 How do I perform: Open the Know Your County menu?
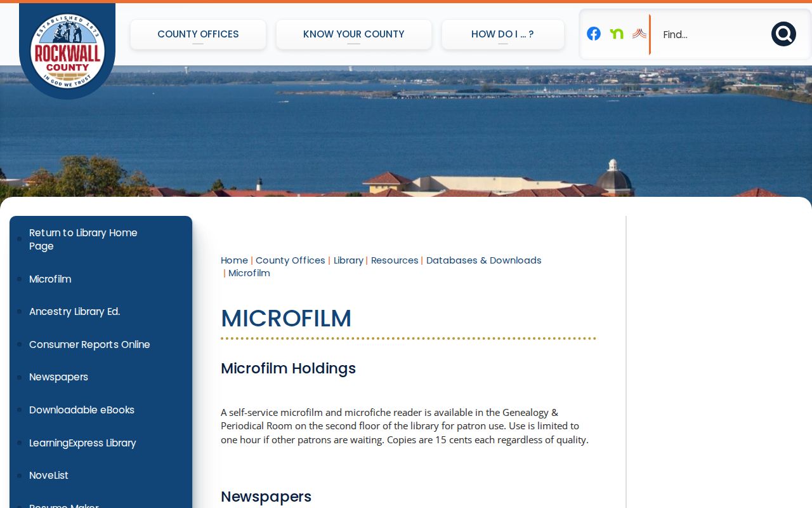pos(354,34)
